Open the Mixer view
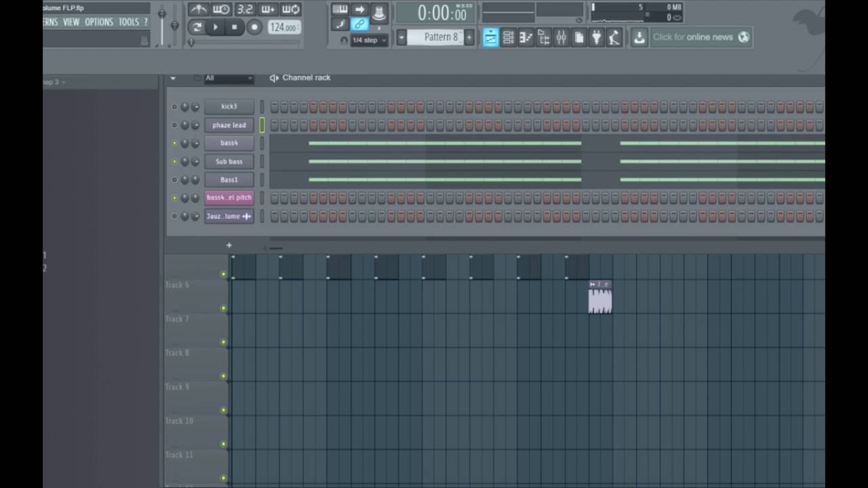Viewport: 868px width, 488px height. tap(561, 37)
